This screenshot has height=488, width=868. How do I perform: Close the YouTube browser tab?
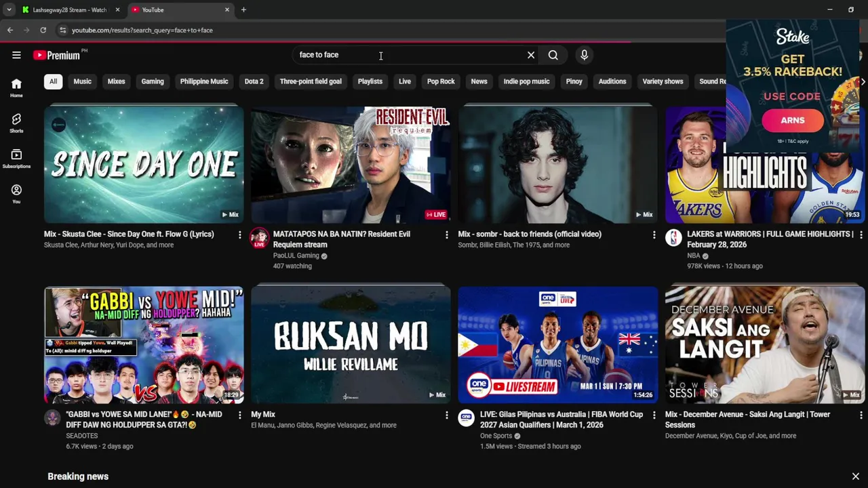click(x=227, y=10)
